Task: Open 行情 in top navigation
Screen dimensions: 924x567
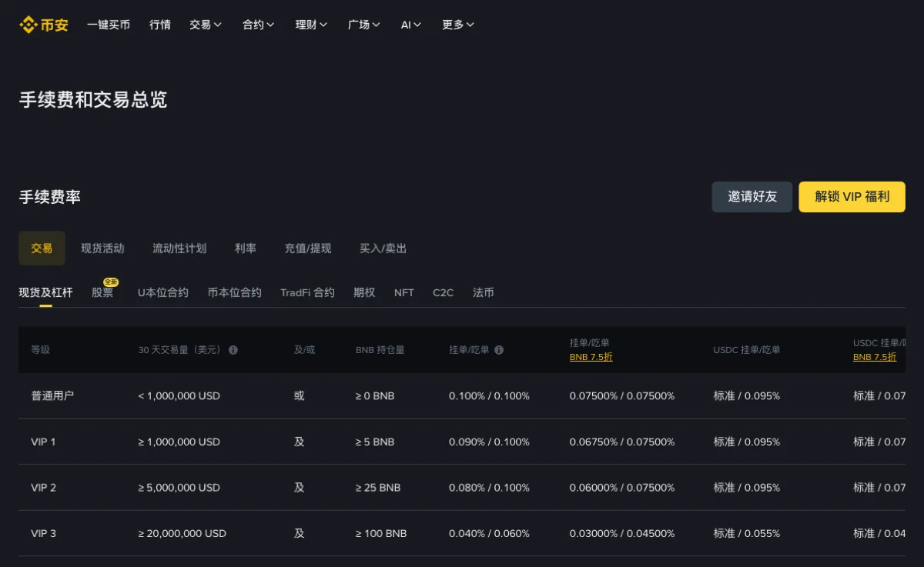Action: pos(160,25)
